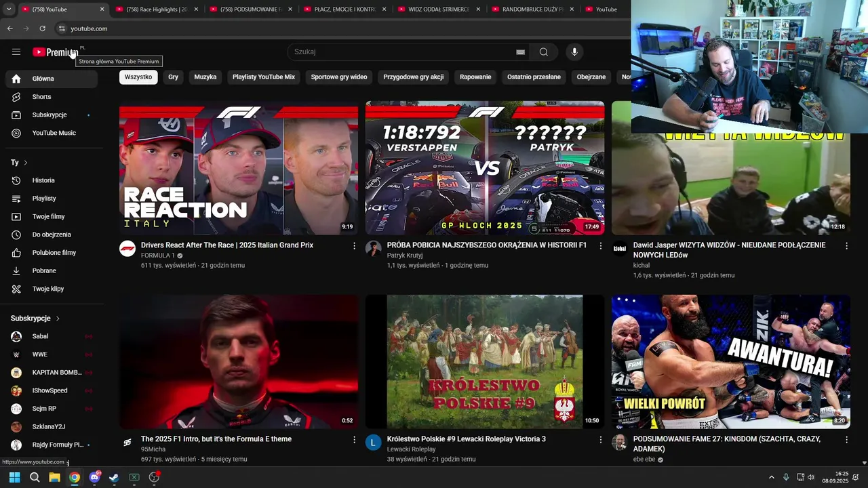This screenshot has height=488, width=868.
Task: Open Twoje klipy in the sidebar
Action: pos(52,289)
